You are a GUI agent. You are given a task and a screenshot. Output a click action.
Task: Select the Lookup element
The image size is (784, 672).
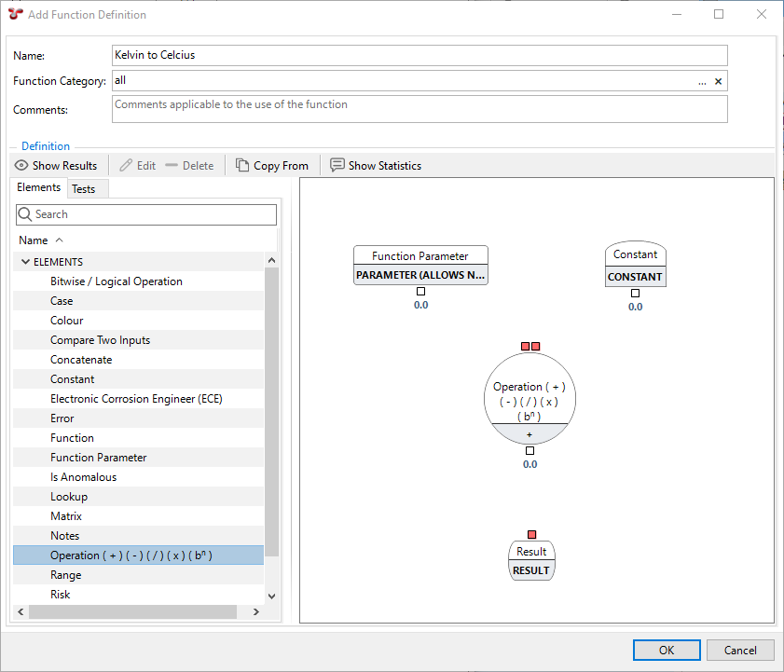[x=139, y=496]
